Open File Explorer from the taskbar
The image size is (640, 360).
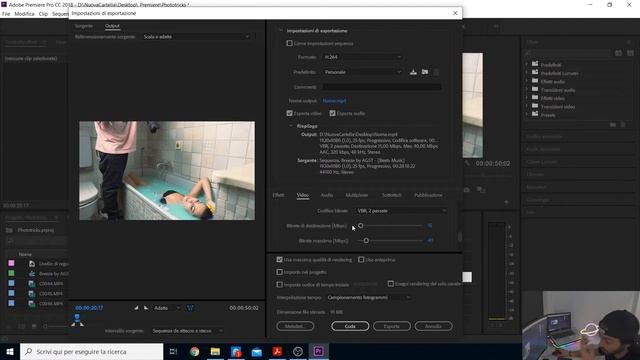215,351
